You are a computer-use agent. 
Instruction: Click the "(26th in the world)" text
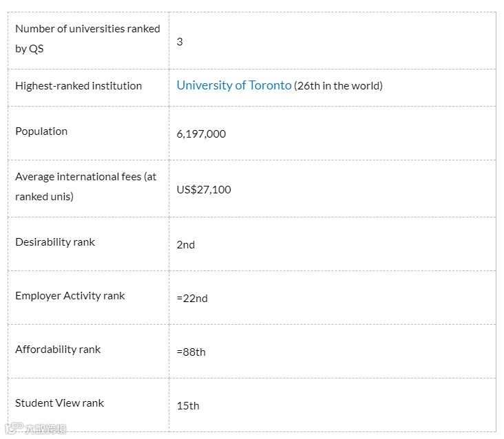[x=338, y=86]
